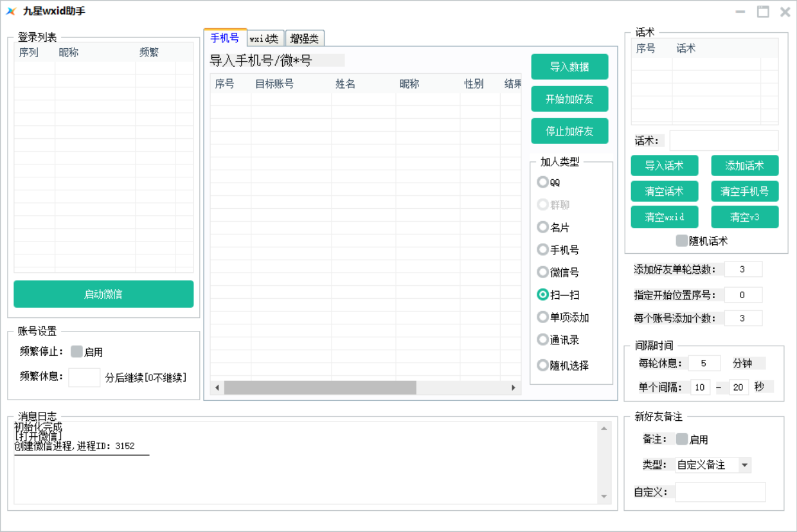Switch to the wxid类 tab
Image resolution: width=797 pixels, height=532 pixels.
pos(264,38)
